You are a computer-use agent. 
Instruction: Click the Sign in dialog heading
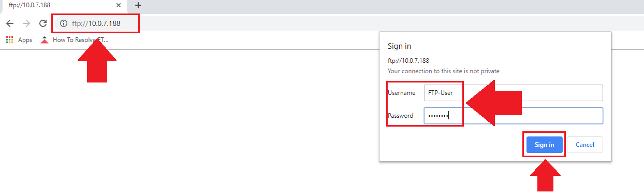[400, 46]
